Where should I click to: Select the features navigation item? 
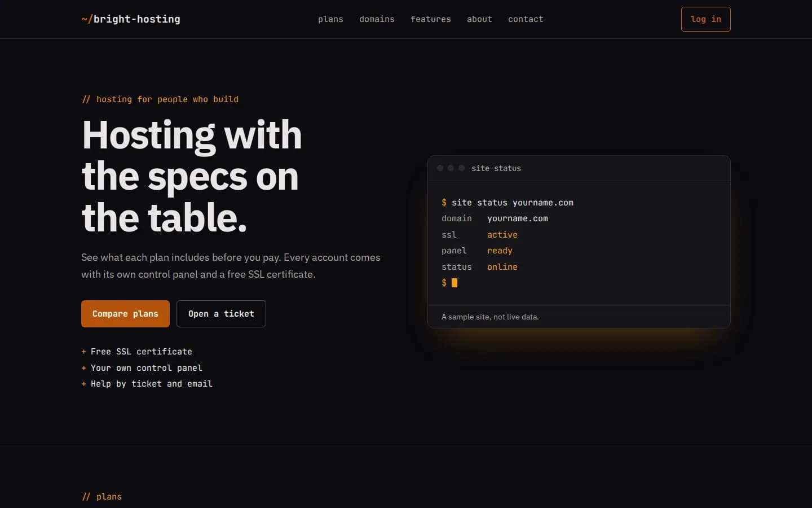[431, 19]
